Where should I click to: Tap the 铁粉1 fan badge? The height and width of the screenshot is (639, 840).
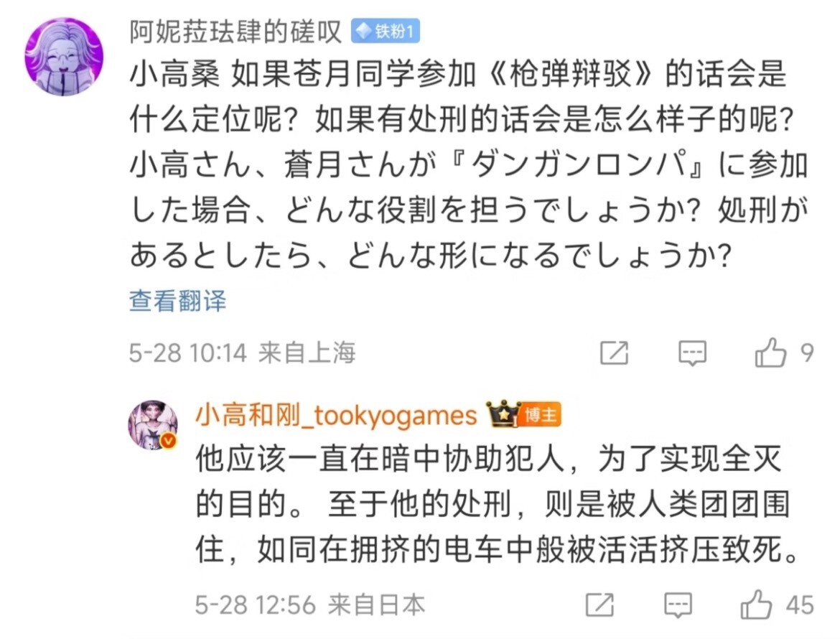click(385, 31)
